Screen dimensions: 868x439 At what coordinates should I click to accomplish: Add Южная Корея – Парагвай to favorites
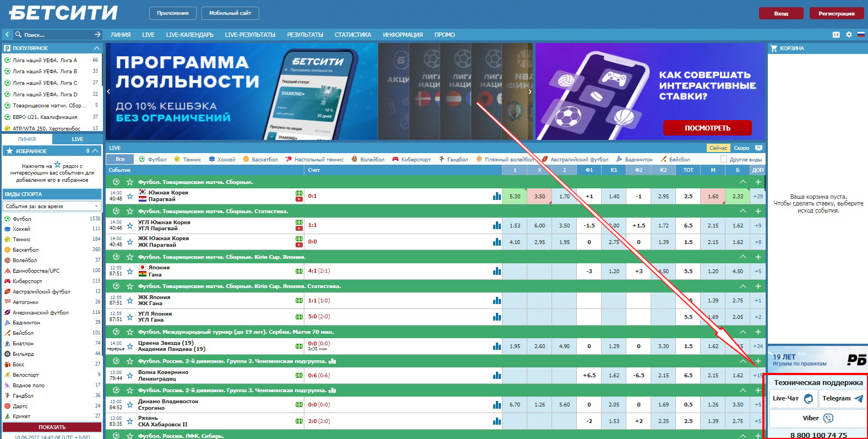[130, 196]
